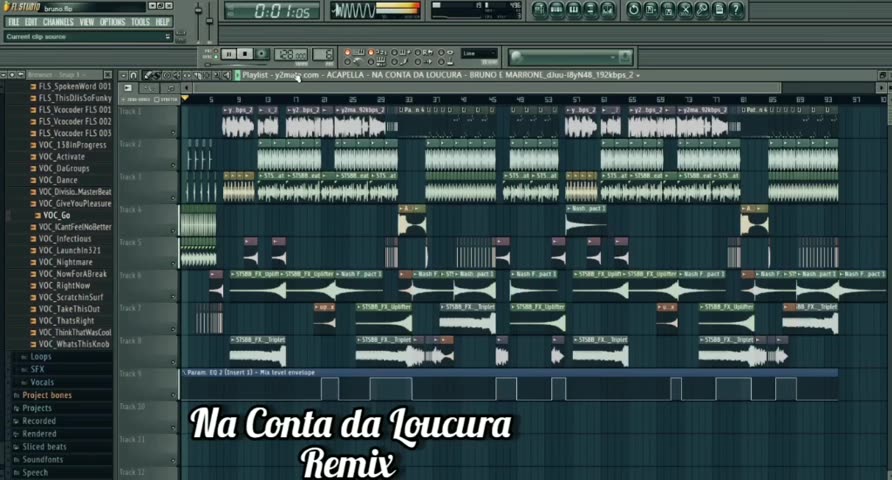Viewport: 892px width, 480px height.
Task: Click the undo history circular arrow icon
Action: pyautogui.click(x=634, y=10)
